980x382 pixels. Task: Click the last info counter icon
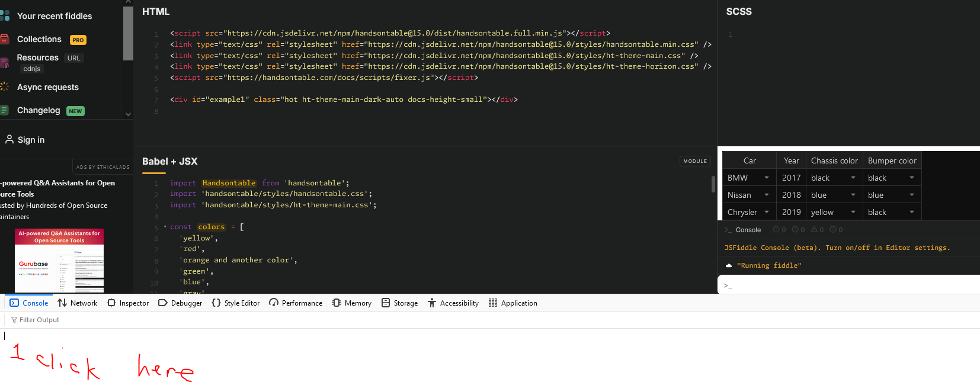pos(833,230)
